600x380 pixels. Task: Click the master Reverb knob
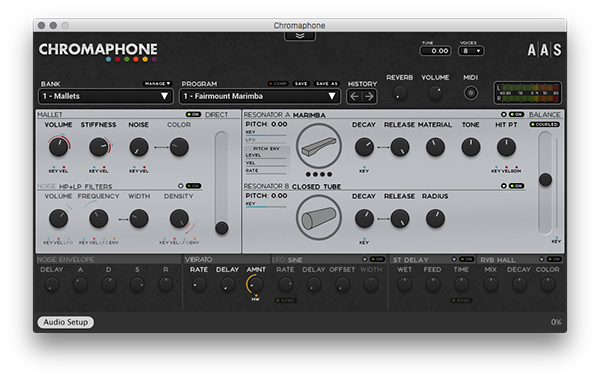399,93
